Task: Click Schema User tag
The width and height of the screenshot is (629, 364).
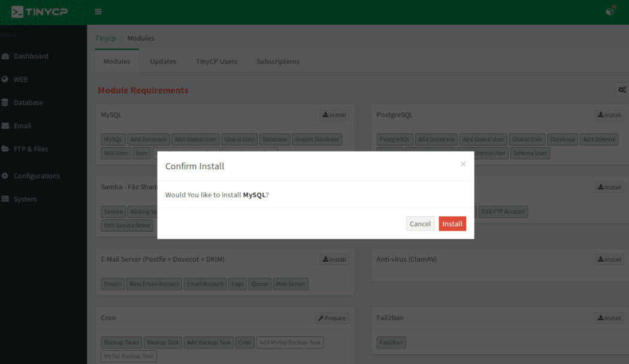Action: (530, 153)
